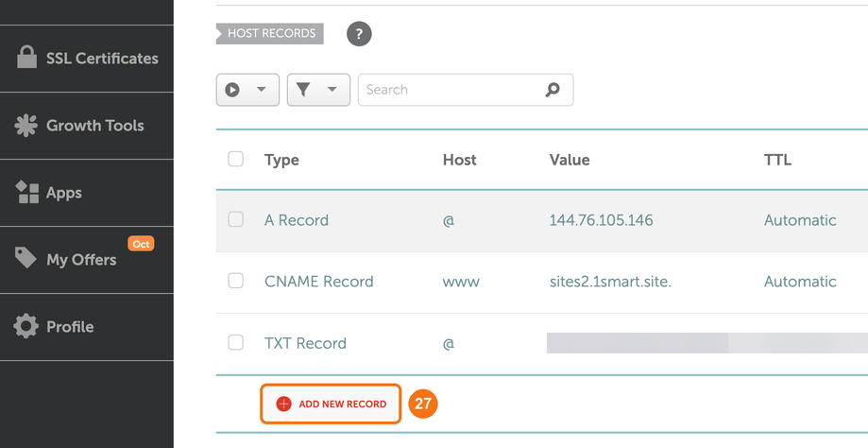Viewport: 868px width, 448px height.
Task: Open Profile in the sidebar
Action: [x=86, y=327]
